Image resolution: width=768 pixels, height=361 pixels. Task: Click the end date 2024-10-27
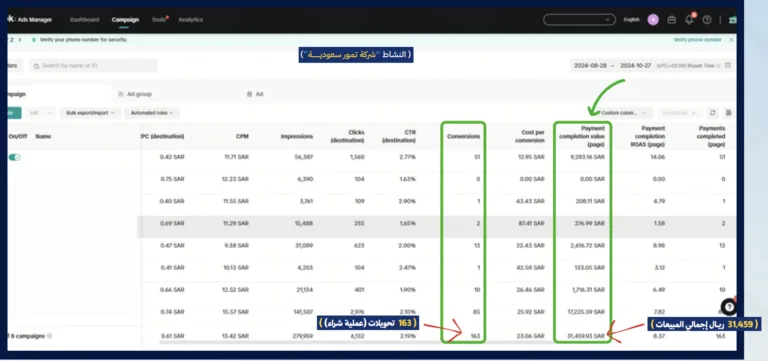click(x=636, y=66)
